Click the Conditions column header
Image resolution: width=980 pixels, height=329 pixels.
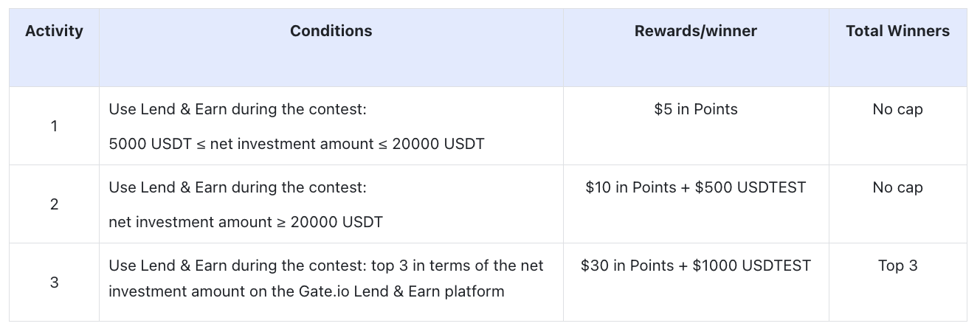click(331, 31)
